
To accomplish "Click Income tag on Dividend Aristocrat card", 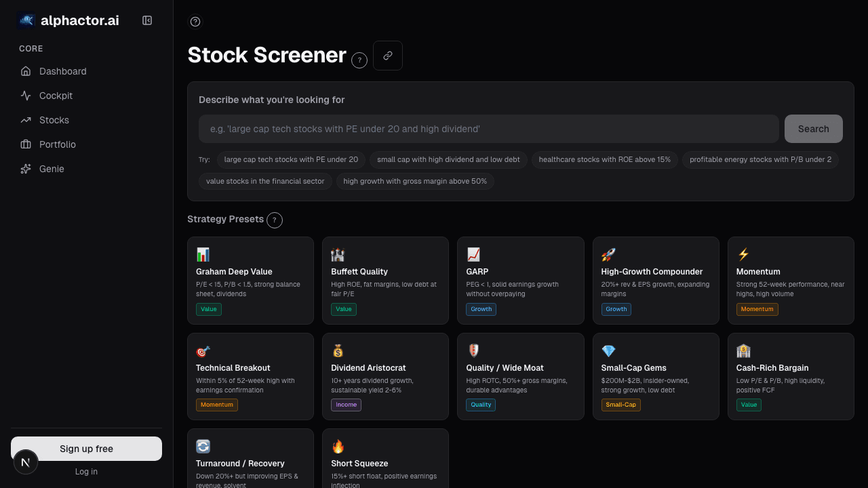I will point(346,405).
